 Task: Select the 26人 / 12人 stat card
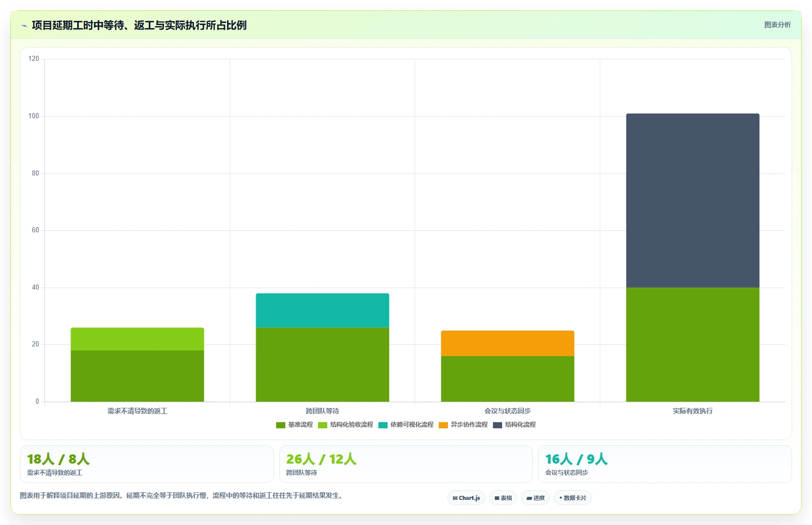[x=406, y=464]
